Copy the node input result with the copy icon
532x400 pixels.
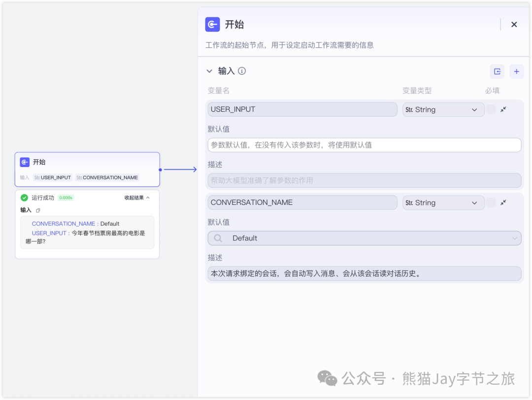[x=38, y=210]
